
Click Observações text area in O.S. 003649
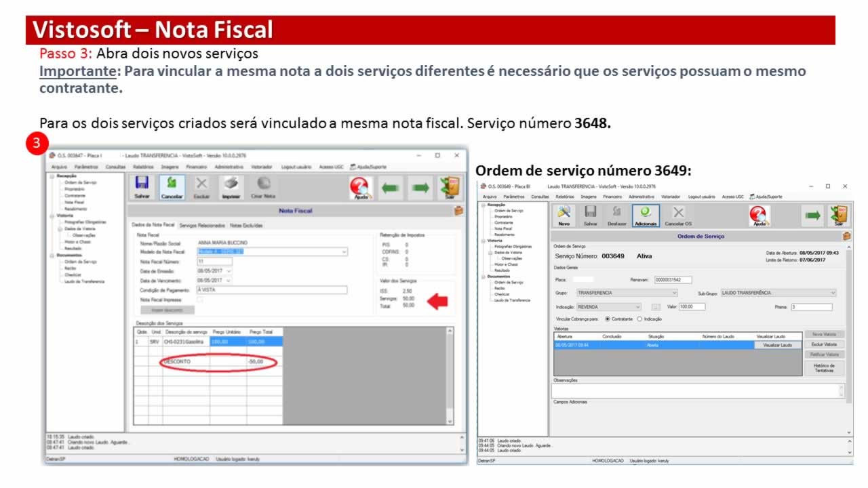[695, 390]
